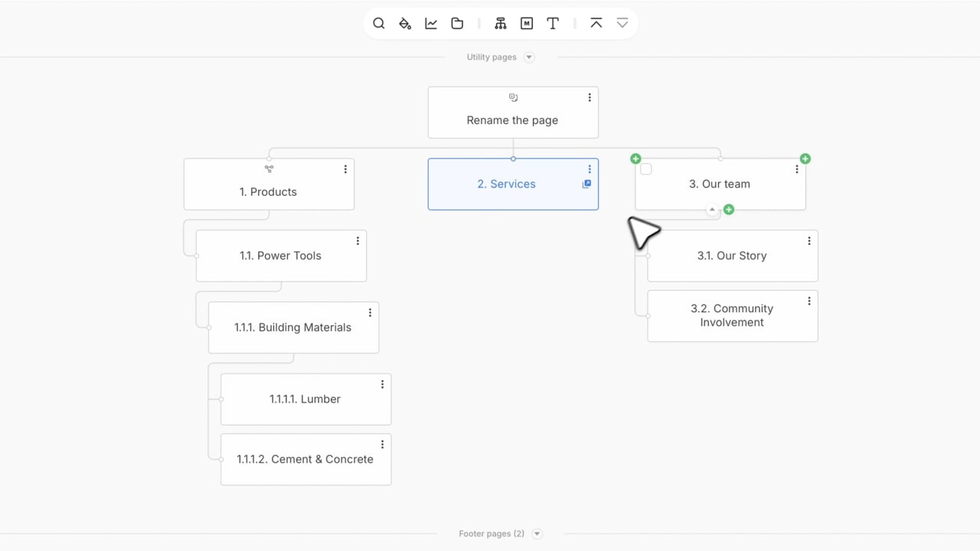Add sibling page right of Our team
The image size is (980, 551).
[x=805, y=158]
